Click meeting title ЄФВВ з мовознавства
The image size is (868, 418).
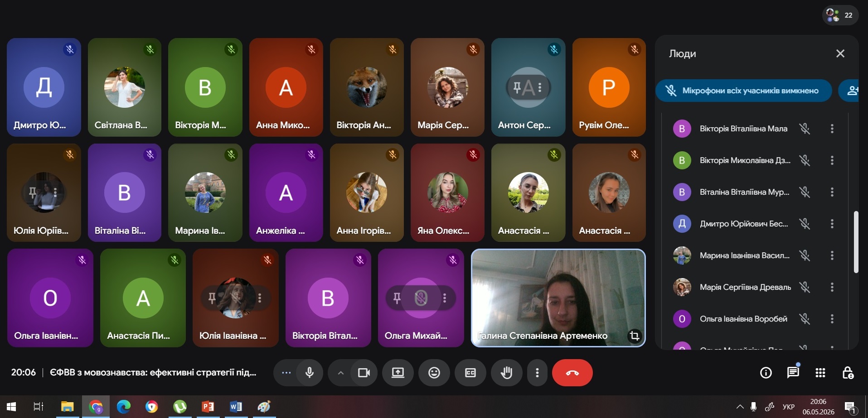(x=153, y=373)
